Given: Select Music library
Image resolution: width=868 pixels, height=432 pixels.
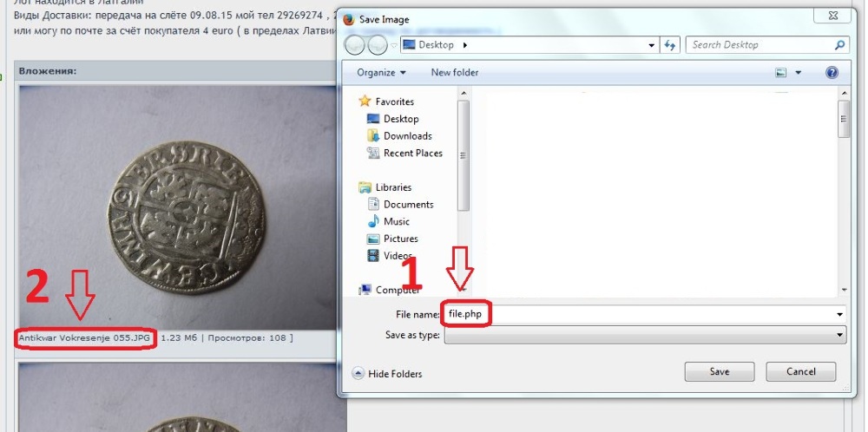Looking at the screenshot, I should coord(397,222).
